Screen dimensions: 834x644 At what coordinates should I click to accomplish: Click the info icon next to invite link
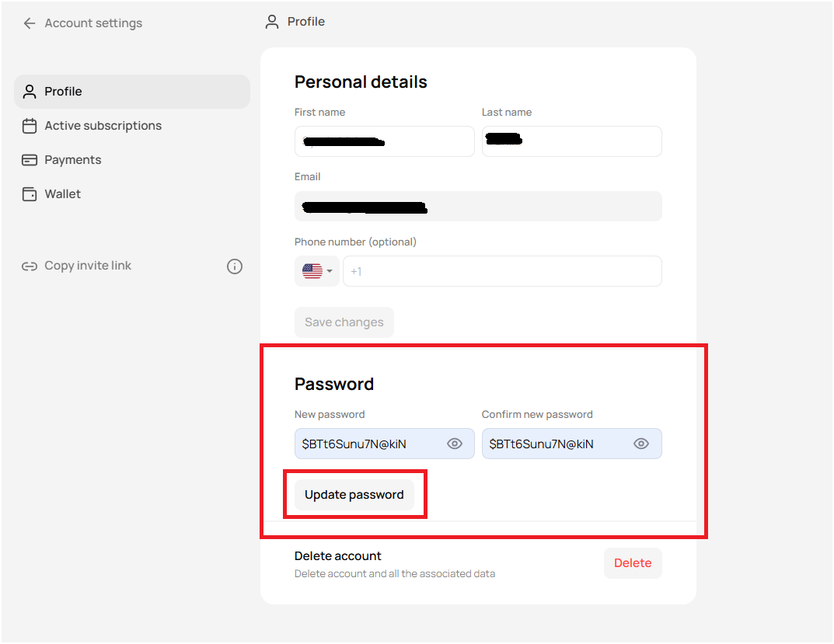click(235, 266)
